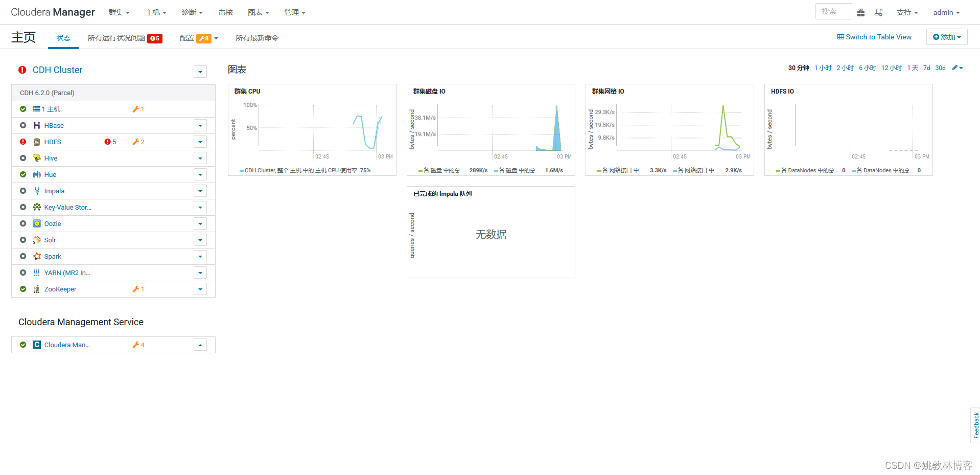Click the Hue service icon
Viewport: 980px width, 475px height.
click(x=37, y=174)
